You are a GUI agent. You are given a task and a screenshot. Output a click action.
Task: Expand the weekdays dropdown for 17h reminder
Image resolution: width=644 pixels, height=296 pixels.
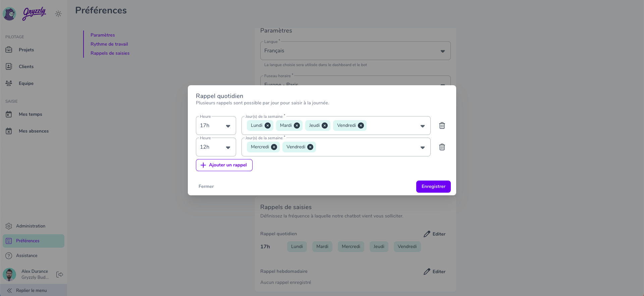click(x=422, y=126)
